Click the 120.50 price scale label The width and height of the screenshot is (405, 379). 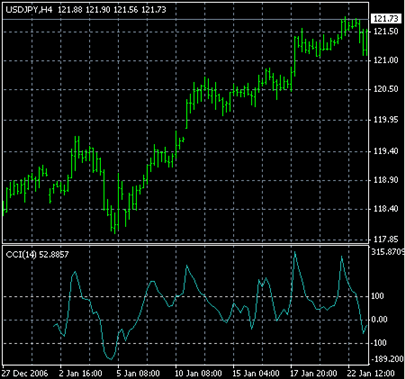tap(386, 89)
